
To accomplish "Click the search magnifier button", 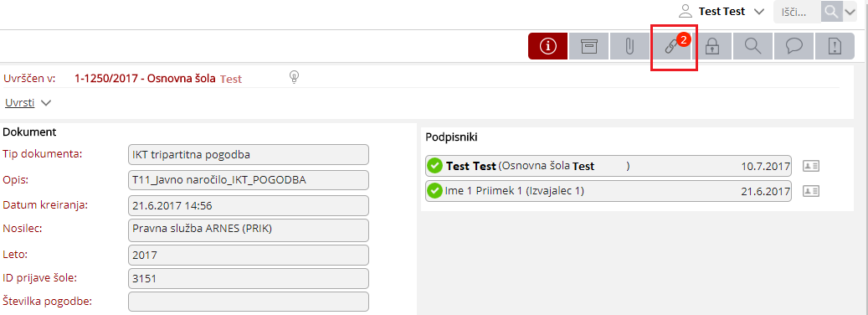I will click(831, 12).
